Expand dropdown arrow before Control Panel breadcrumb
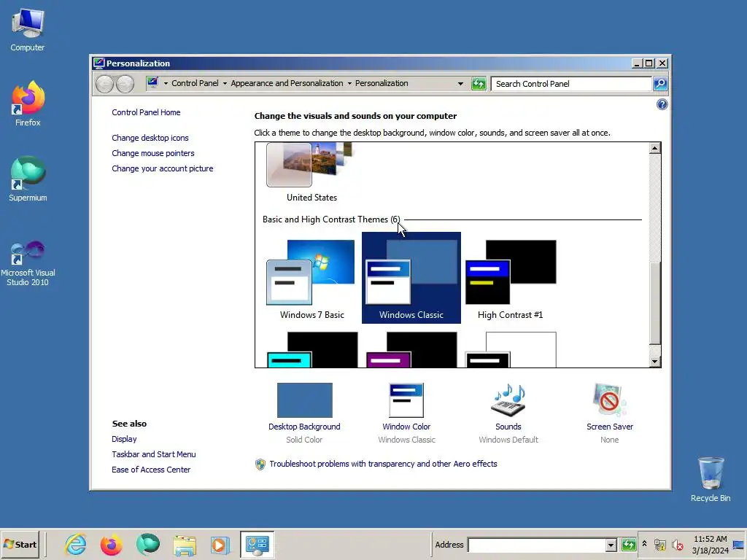 (x=166, y=83)
